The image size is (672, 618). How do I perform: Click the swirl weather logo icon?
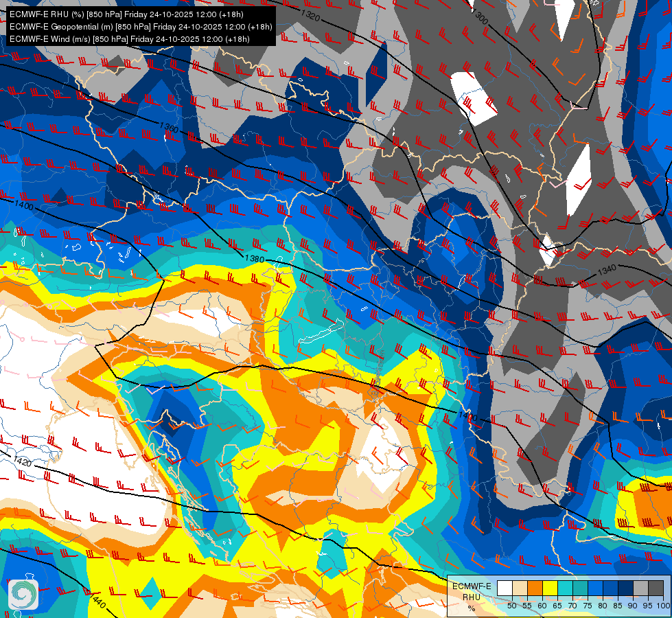23,595
